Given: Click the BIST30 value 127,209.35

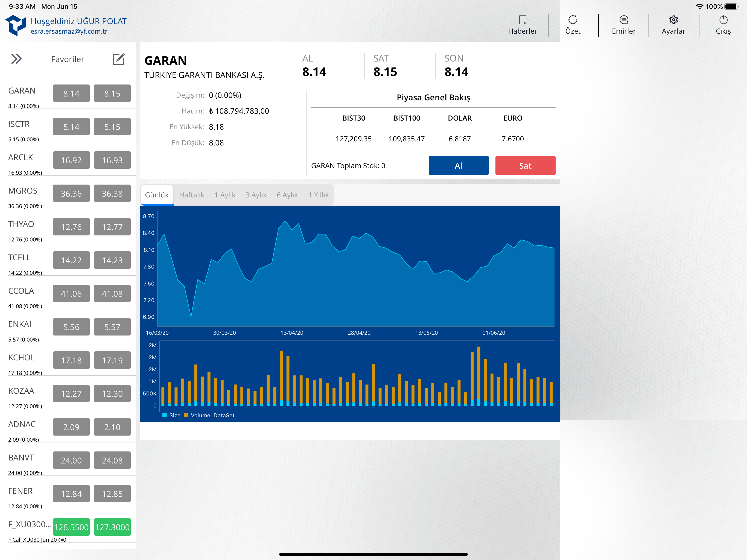Looking at the screenshot, I should point(354,139).
